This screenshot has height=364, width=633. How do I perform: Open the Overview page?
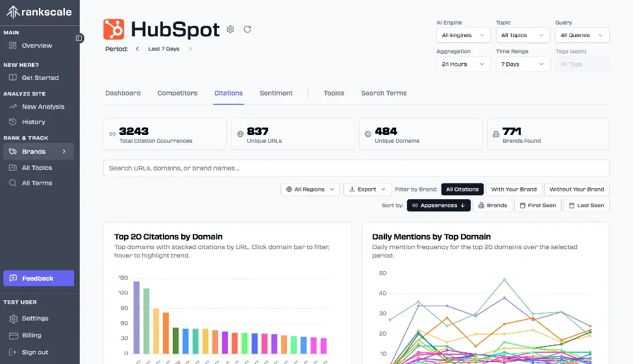point(38,45)
